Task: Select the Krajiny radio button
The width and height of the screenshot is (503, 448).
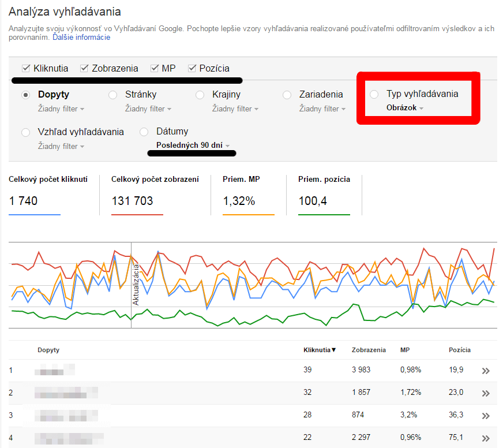Action: 200,95
